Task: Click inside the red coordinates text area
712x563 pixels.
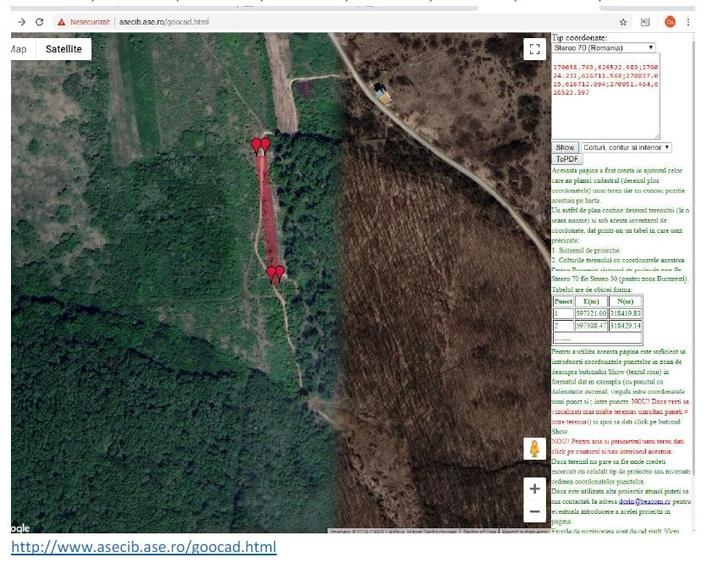Action: [606, 96]
